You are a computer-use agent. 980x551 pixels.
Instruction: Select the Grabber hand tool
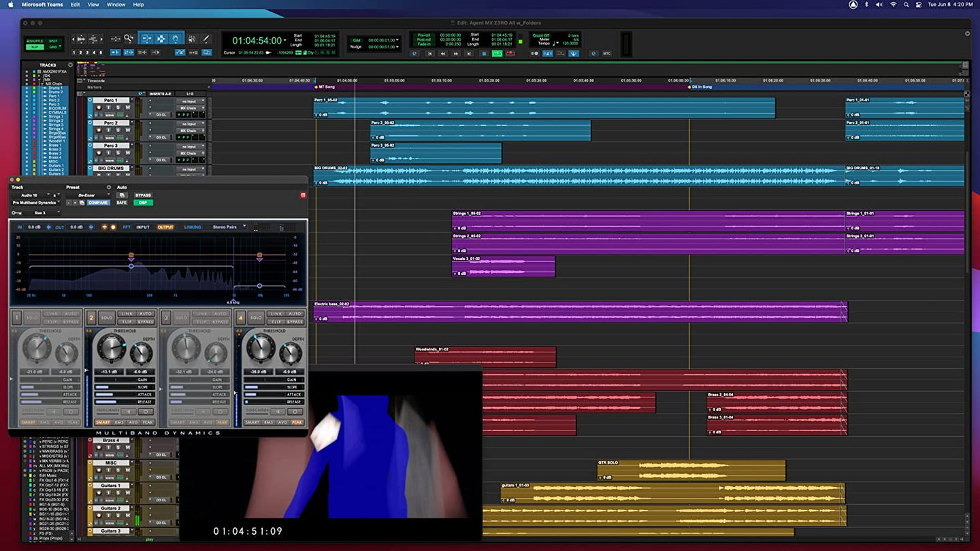pos(176,39)
